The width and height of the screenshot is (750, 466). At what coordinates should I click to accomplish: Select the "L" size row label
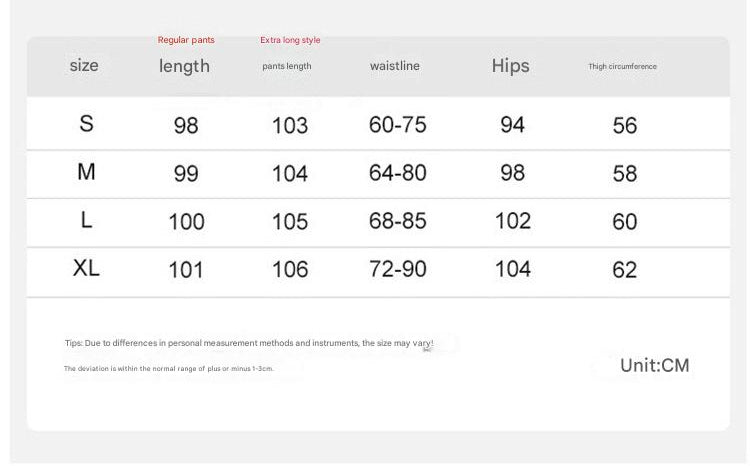pos(87,221)
